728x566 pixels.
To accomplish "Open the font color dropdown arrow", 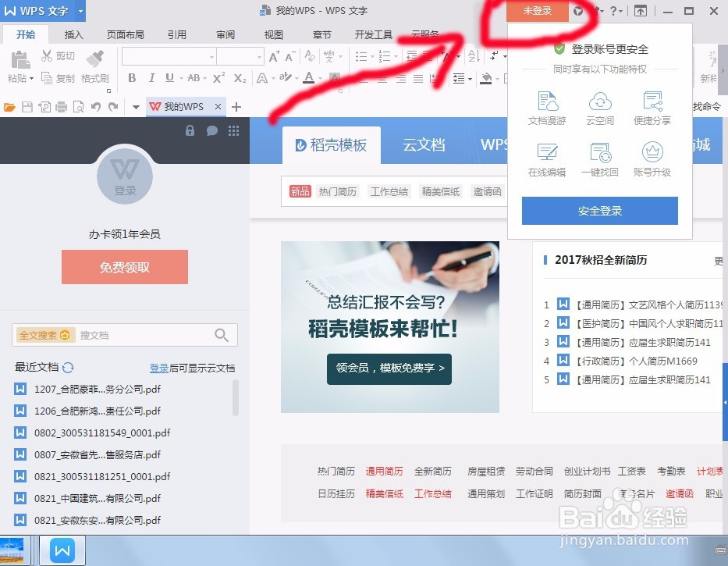I will [x=321, y=79].
